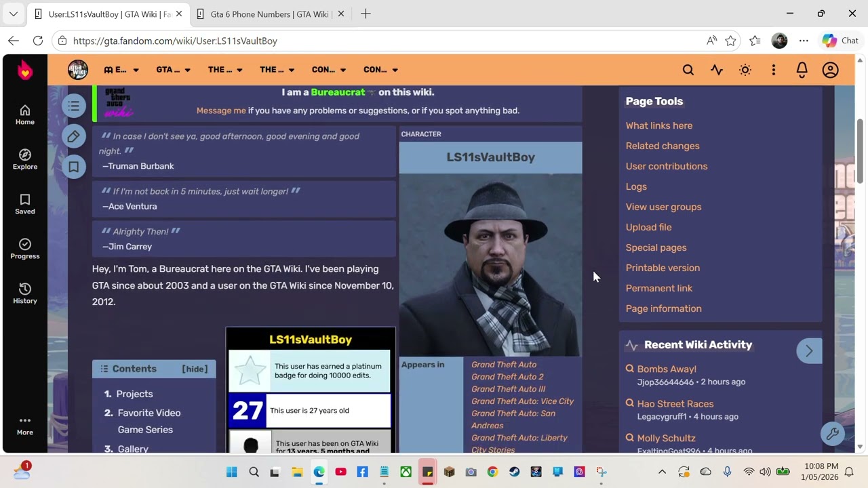Switch to Gta 6 Phone Numbers tab

[x=270, y=14]
